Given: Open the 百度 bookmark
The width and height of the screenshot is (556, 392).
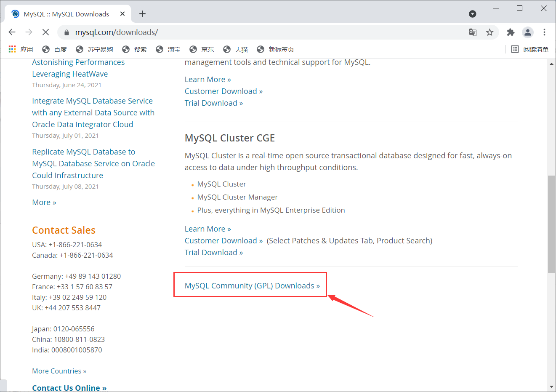Looking at the screenshot, I should (x=54, y=49).
